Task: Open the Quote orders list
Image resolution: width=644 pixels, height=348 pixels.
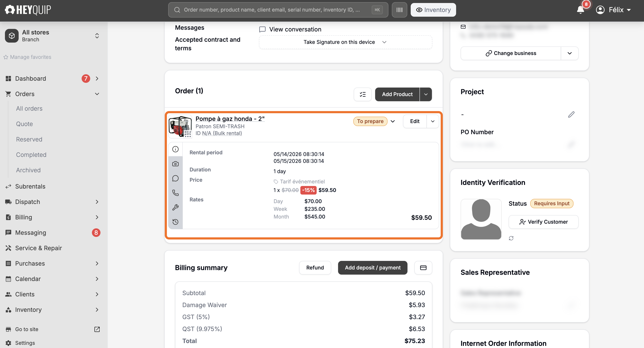Action: (x=24, y=124)
